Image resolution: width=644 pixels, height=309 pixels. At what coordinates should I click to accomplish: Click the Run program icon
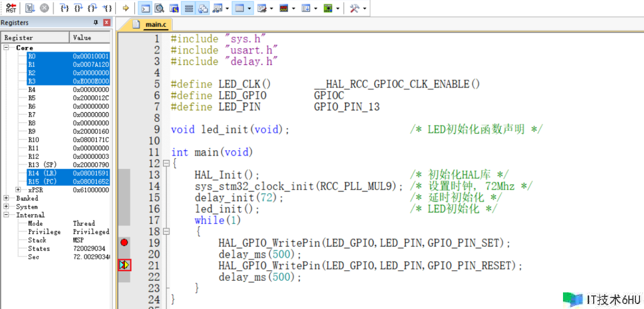click(x=30, y=8)
